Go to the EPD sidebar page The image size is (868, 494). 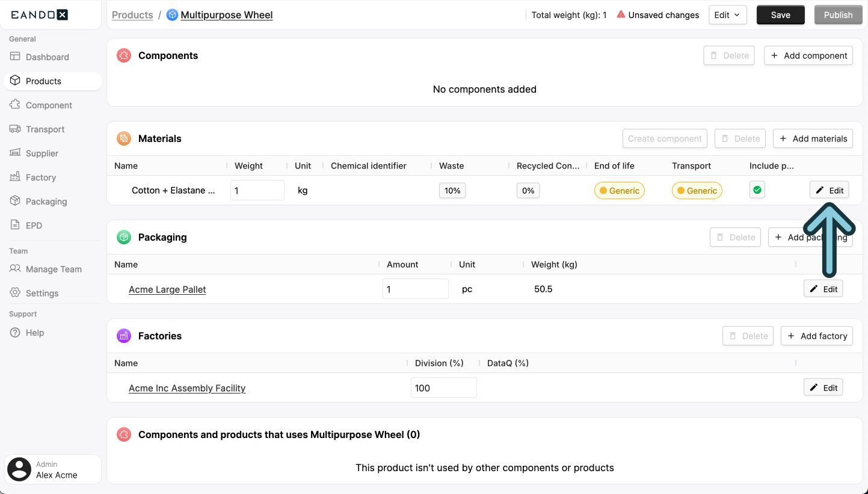(34, 226)
